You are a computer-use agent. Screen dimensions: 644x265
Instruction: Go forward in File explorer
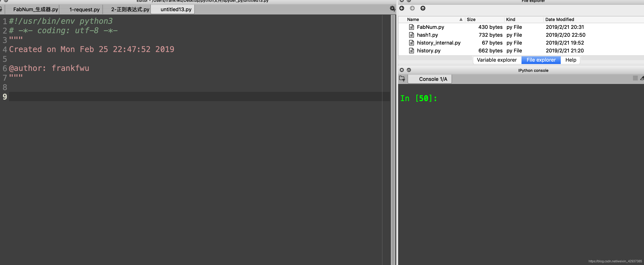412,8
